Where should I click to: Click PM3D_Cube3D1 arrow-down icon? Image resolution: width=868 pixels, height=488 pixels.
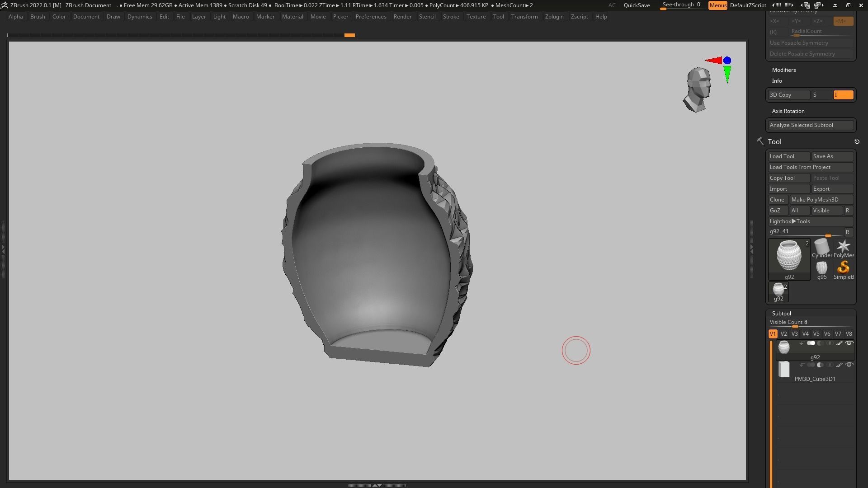tap(802, 365)
